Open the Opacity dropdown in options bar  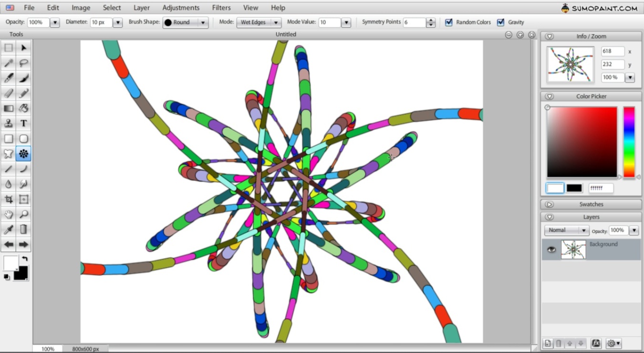55,22
